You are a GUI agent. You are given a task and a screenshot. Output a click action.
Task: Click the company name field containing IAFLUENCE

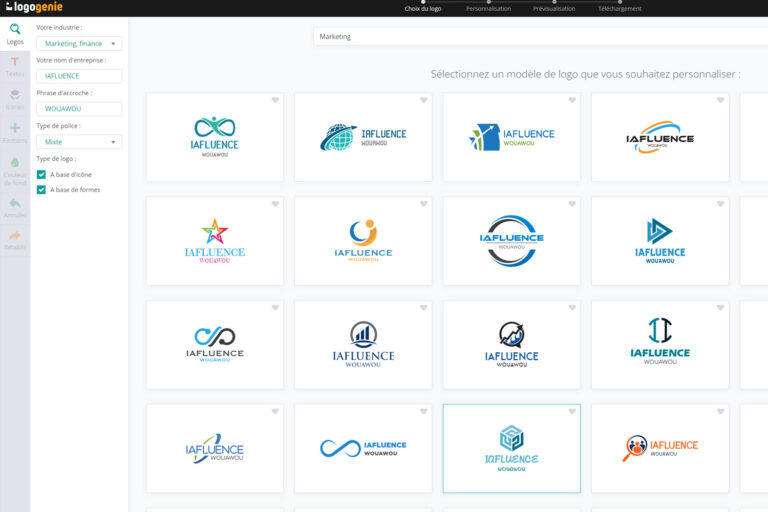pos(79,76)
